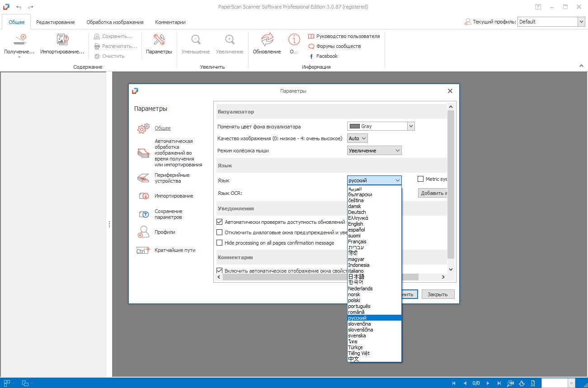This screenshot has height=388, width=588.
Task: Select Кратчайшие пути shortcuts icon
Action: coord(143,250)
